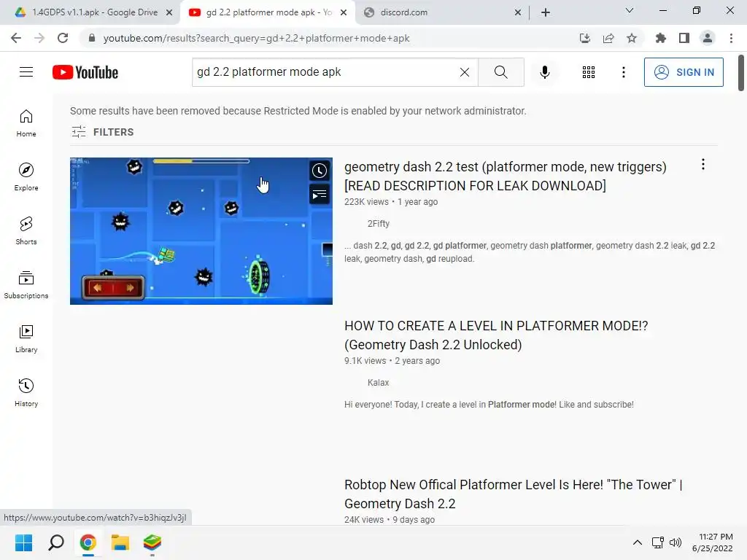Share this page via address bar icon

(608, 38)
